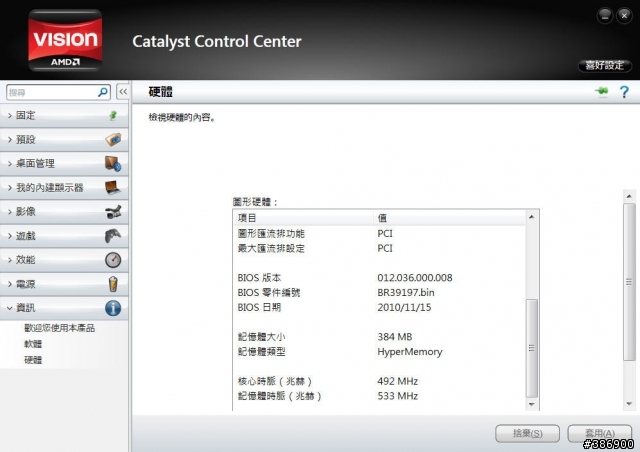Click the search magnifier icon
Screen dimensions: 640x452
pyautogui.click(x=102, y=92)
